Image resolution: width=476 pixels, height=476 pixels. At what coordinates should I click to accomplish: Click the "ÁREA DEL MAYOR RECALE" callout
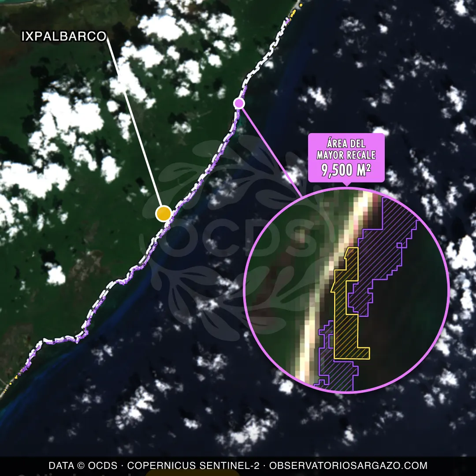click(x=346, y=158)
